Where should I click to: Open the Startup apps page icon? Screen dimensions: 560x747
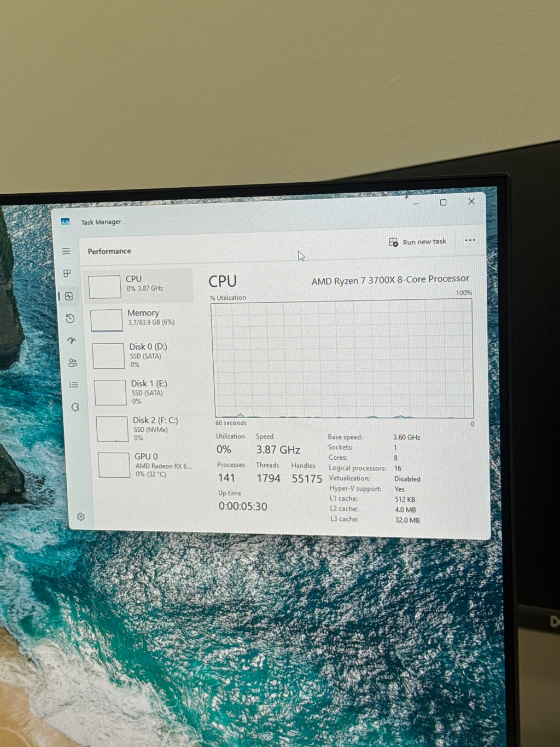tap(72, 340)
